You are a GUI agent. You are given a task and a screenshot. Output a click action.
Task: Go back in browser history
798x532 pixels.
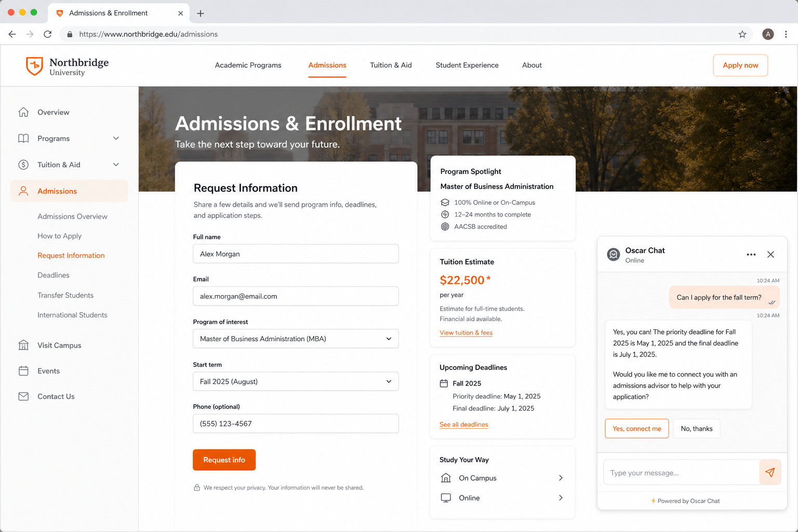[x=12, y=34]
